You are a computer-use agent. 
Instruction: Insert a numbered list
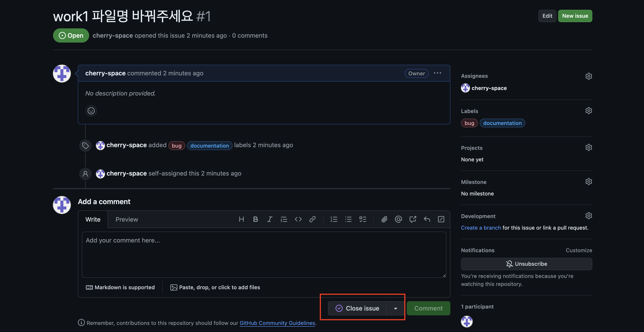334,219
